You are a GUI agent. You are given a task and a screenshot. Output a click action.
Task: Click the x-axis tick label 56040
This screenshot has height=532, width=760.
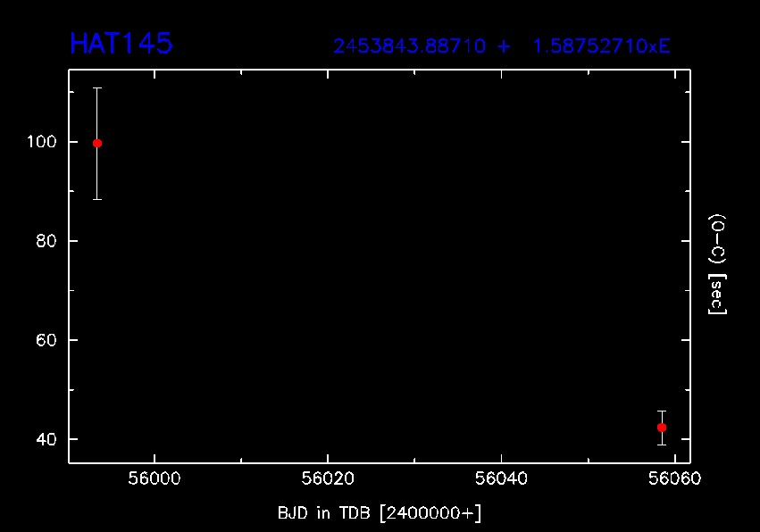pyautogui.click(x=502, y=479)
